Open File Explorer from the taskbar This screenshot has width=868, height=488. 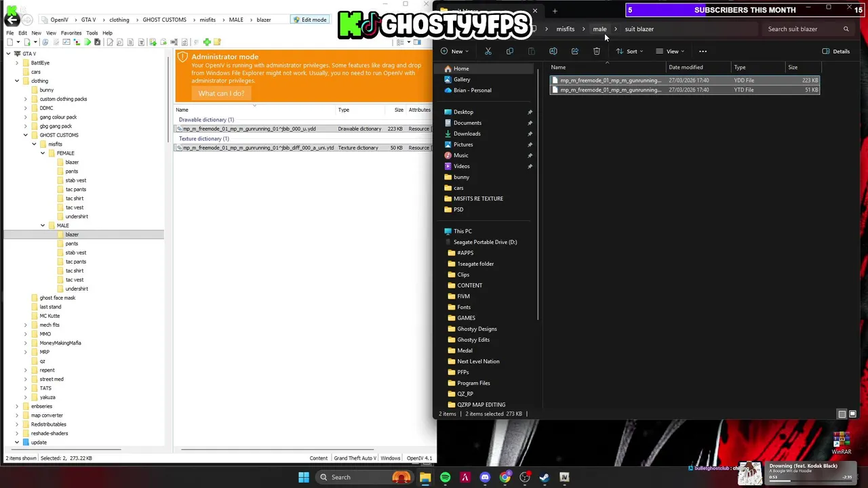point(425,477)
